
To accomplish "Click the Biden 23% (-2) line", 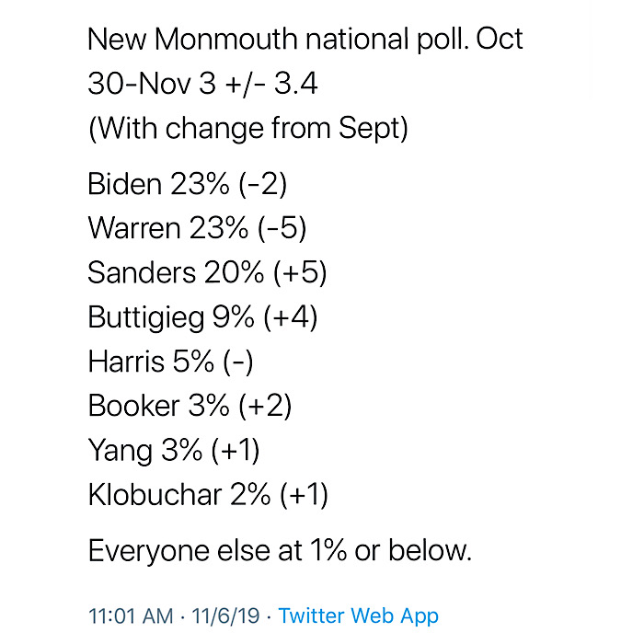I will [x=188, y=184].
